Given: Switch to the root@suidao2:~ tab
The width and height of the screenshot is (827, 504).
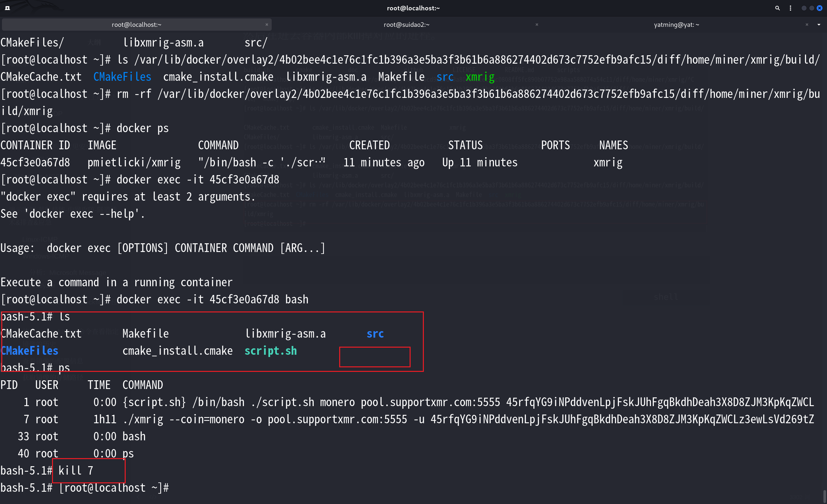Looking at the screenshot, I should pos(406,25).
